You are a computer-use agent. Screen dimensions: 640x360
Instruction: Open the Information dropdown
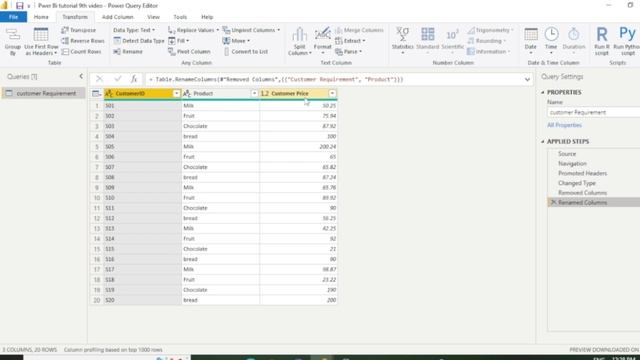489,52
